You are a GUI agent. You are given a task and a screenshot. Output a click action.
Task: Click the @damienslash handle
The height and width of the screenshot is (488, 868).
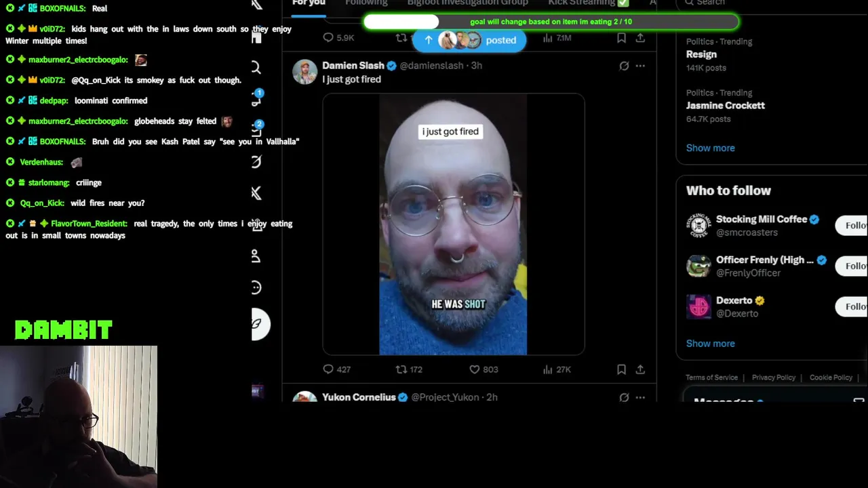431,66
